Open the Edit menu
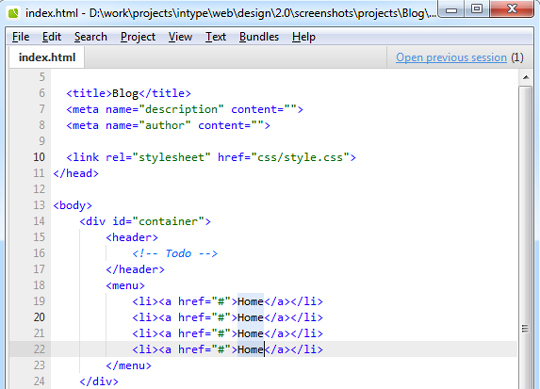This screenshot has height=389, width=540. pyautogui.click(x=52, y=37)
